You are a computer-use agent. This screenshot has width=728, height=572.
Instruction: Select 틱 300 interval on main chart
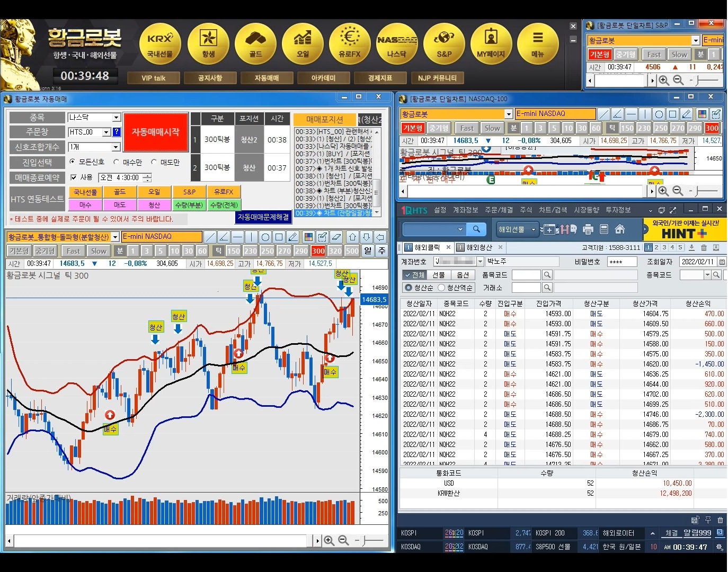(x=318, y=251)
